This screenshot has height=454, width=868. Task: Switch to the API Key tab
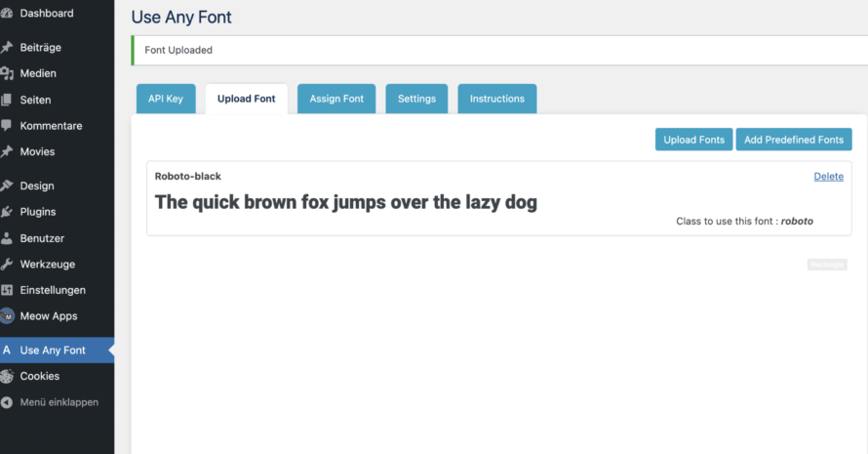tap(165, 99)
